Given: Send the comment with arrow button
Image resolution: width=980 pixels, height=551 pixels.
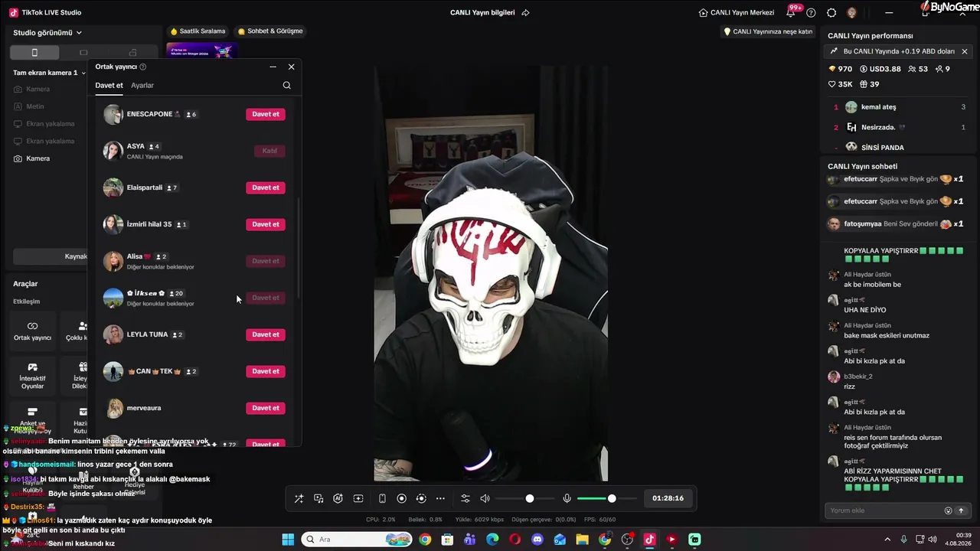Looking at the screenshot, I should point(961,510).
